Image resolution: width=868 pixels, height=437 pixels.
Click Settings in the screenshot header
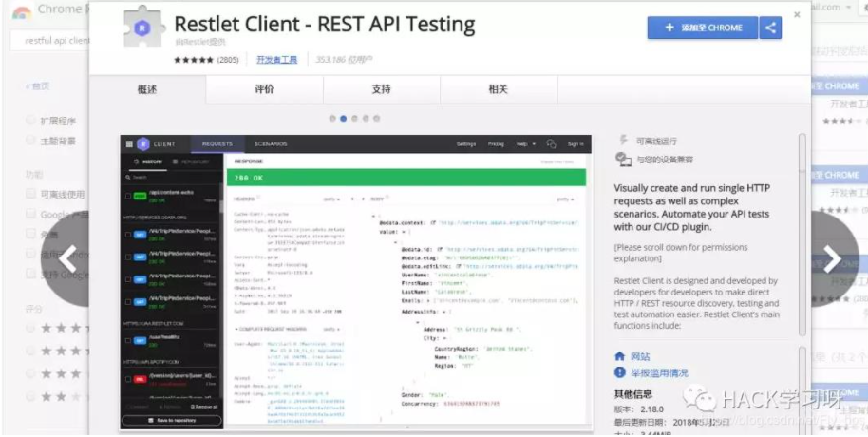(x=466, y=144)
